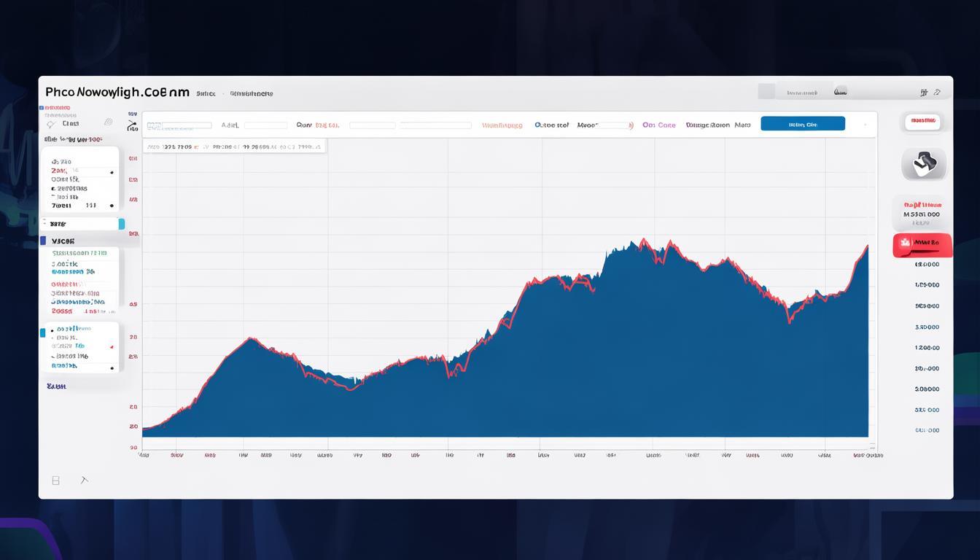Toggle the blue marker beside VSCes row

pos(43,241)
